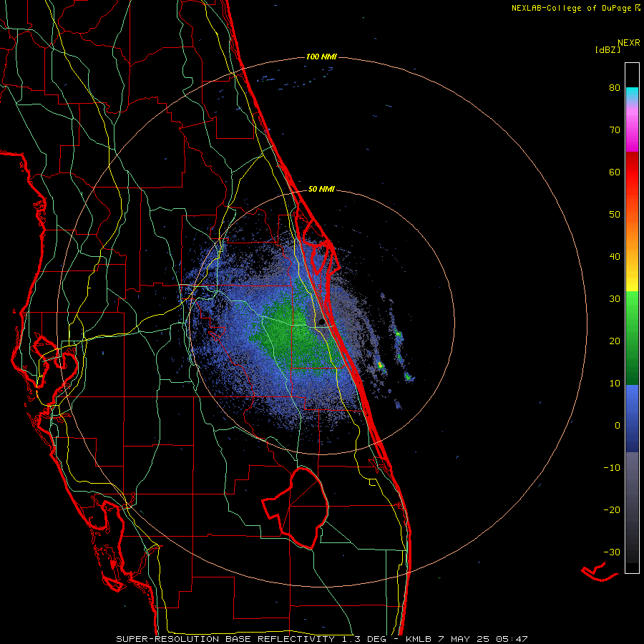Click the 60 dBZ scale value

click(x=615, y=172)
